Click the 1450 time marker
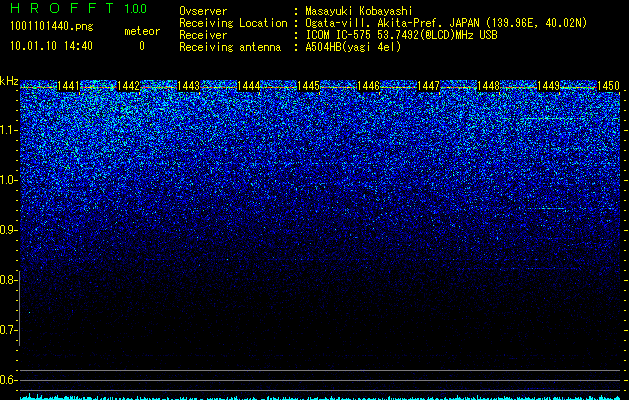Viewport: 629px width, 400px height. tap(609, 86)
